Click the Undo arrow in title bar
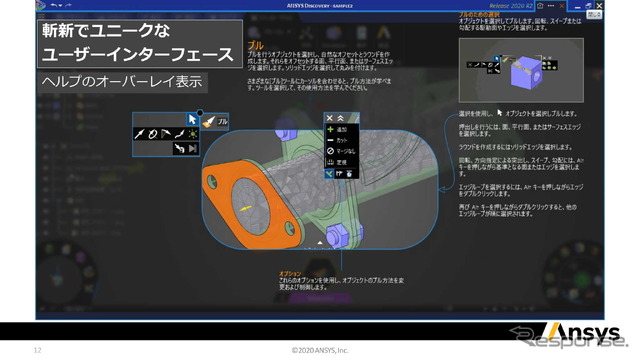 tap(54, 5)
